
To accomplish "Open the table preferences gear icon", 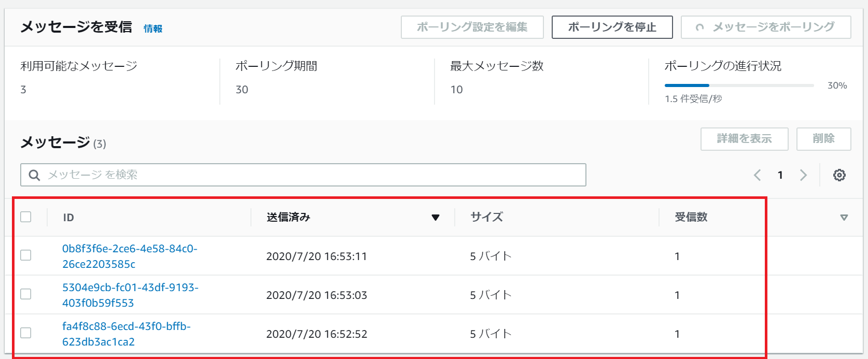I will point(839,175).
